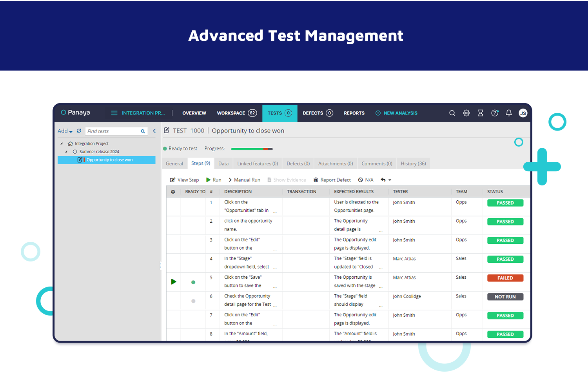
Task: Open the hamburger project menu
Action: pos(114,113)
